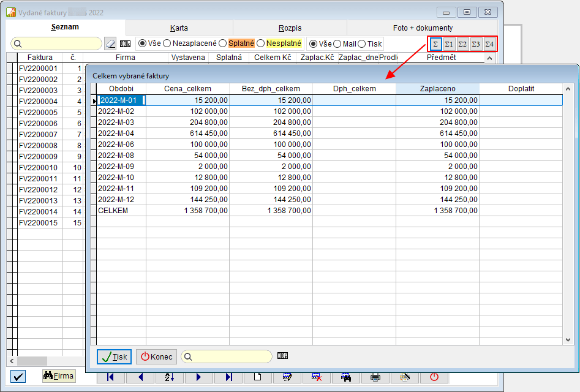Click the Cena_celkem column header

pos(188,89)
